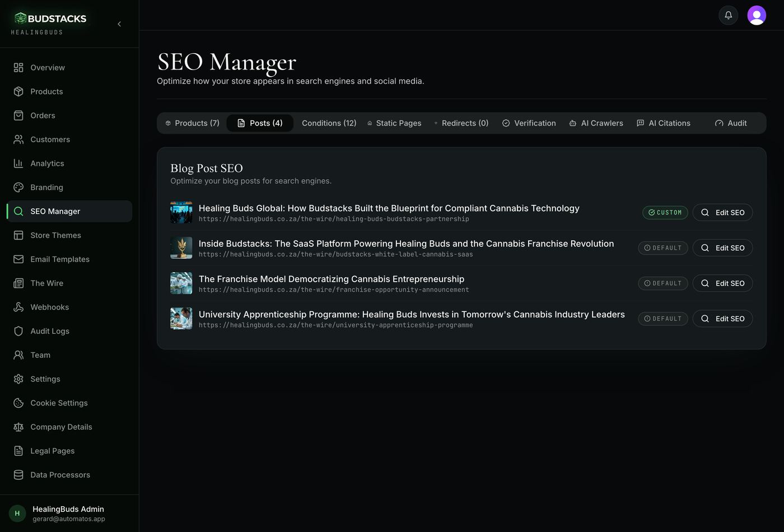Viewport: 784px width, 532px height.
Task: Click the Email Templates envelope icon
Action: [x=18, y=259]
